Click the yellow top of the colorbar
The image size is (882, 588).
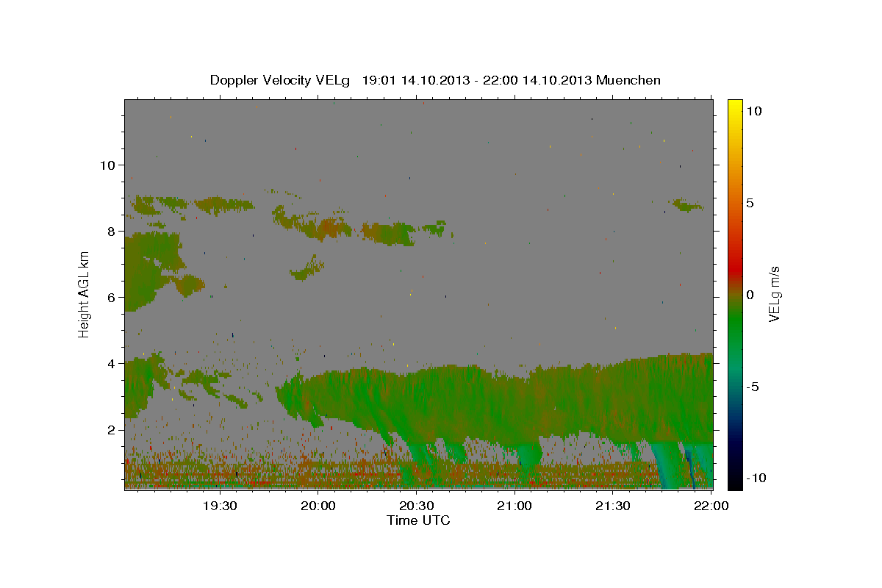tap(734, 104)
